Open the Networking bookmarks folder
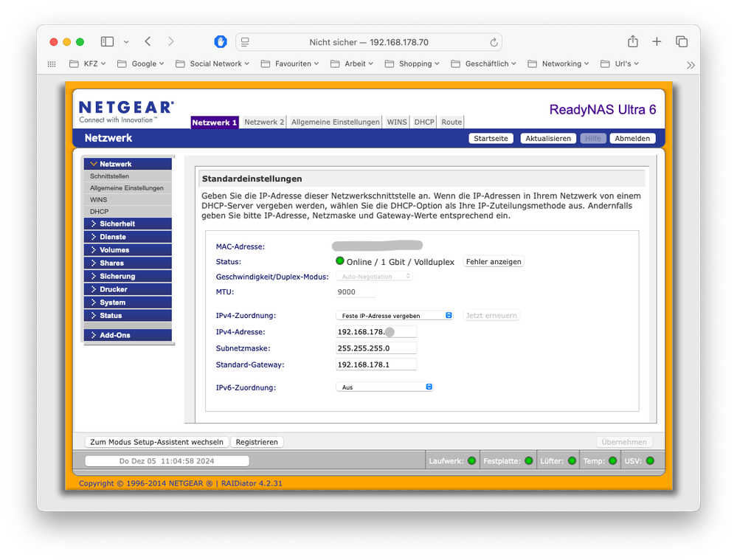737x560 pixels. point(558,63)
